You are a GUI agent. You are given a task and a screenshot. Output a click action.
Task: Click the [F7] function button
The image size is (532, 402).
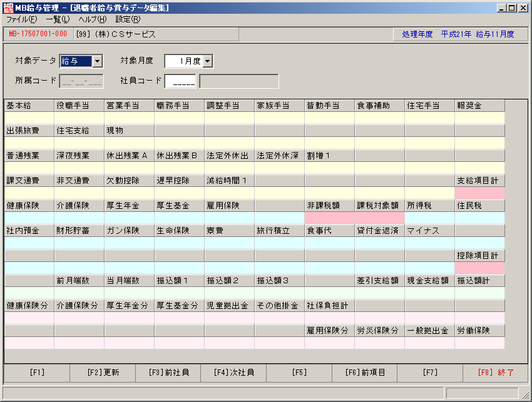(x=430, y=373)
